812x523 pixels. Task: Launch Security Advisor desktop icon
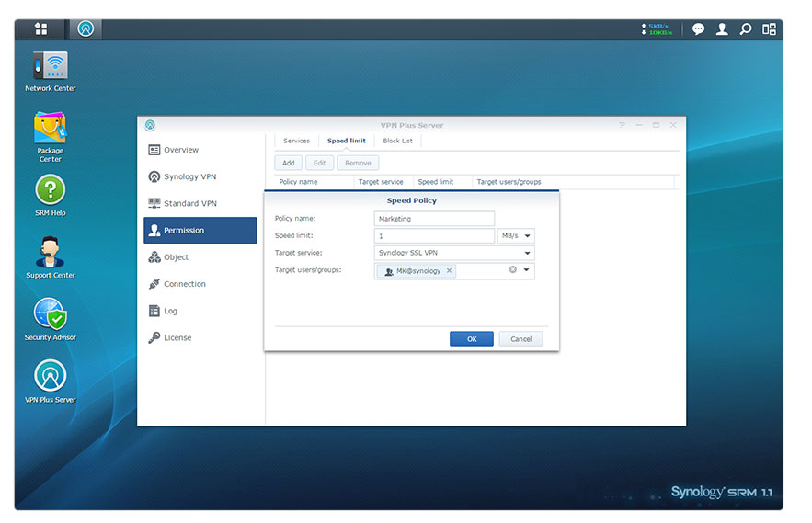51,320
